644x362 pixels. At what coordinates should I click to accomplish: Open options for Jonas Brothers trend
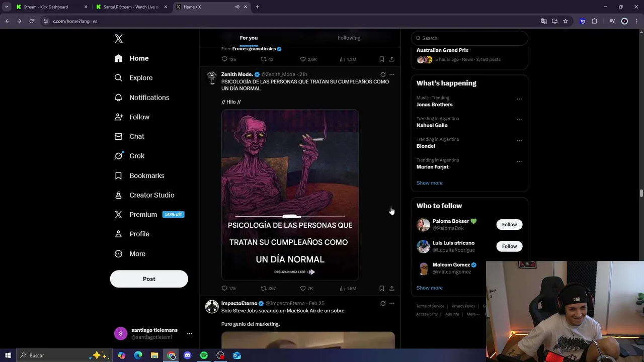(519, 99)
